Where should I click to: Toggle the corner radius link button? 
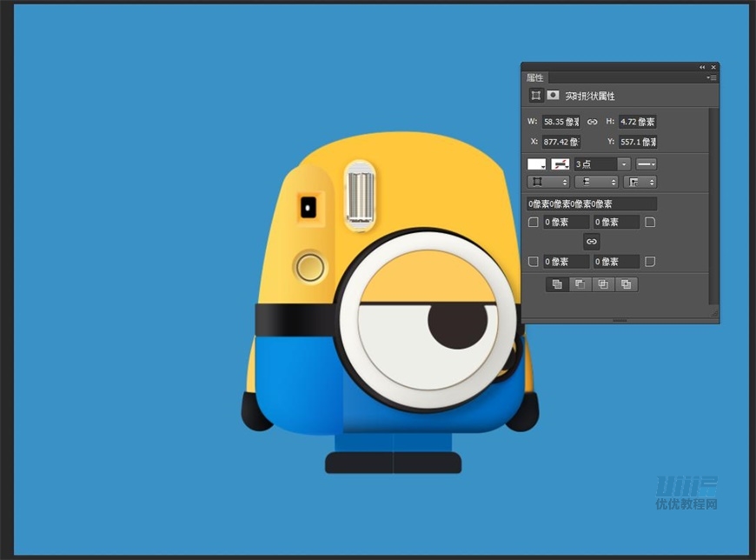click(592, 242)
